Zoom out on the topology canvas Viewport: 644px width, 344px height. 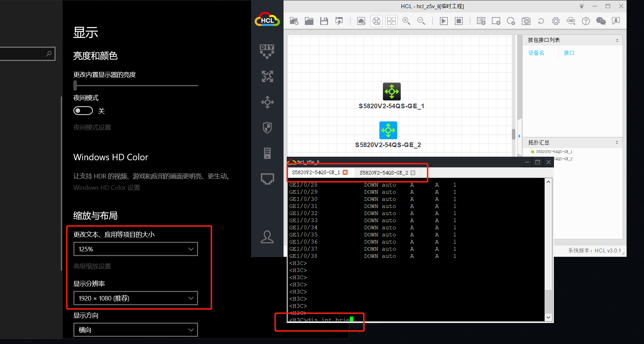click(x=421, y=21)
